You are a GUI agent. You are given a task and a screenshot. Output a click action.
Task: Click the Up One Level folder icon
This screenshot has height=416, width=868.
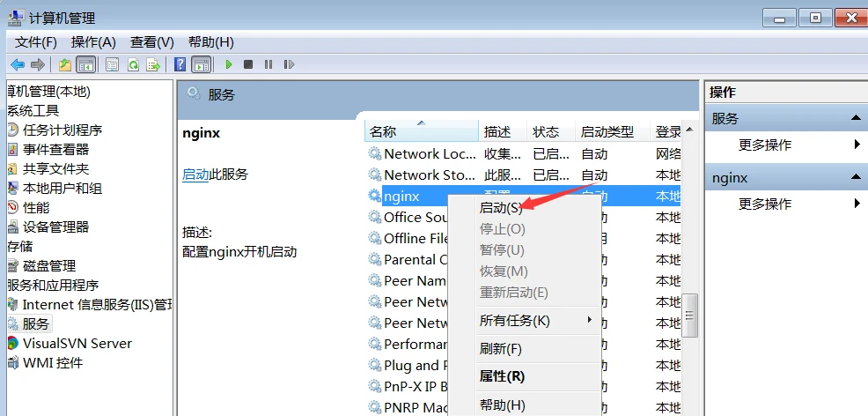65,65
